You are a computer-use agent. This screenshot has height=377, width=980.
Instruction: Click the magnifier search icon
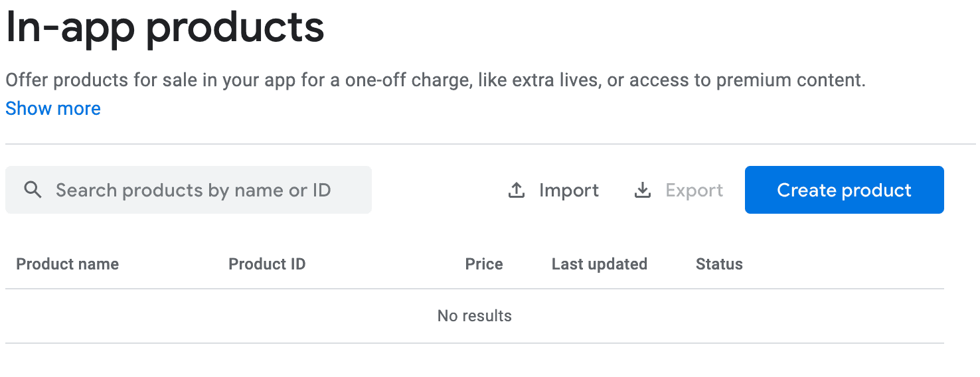[33, 190]
